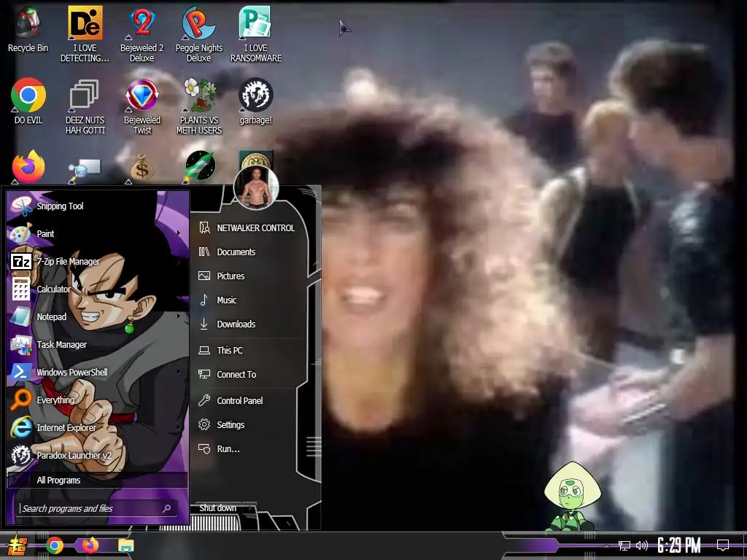Click the volume speaker tray icon
This screenshot has height=560, width=747.
(642, 545)
